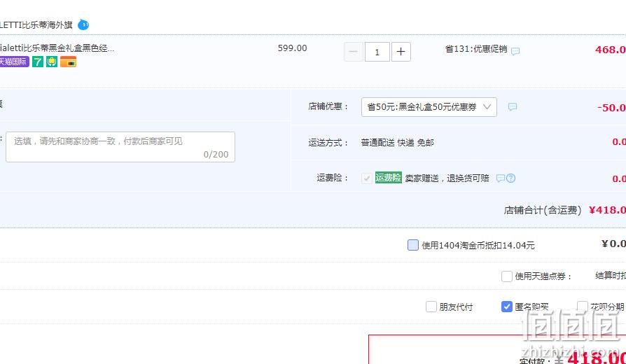626x364 pixels.
Task: Open the question mark help icon for 运费险
Action: point(511,178)
